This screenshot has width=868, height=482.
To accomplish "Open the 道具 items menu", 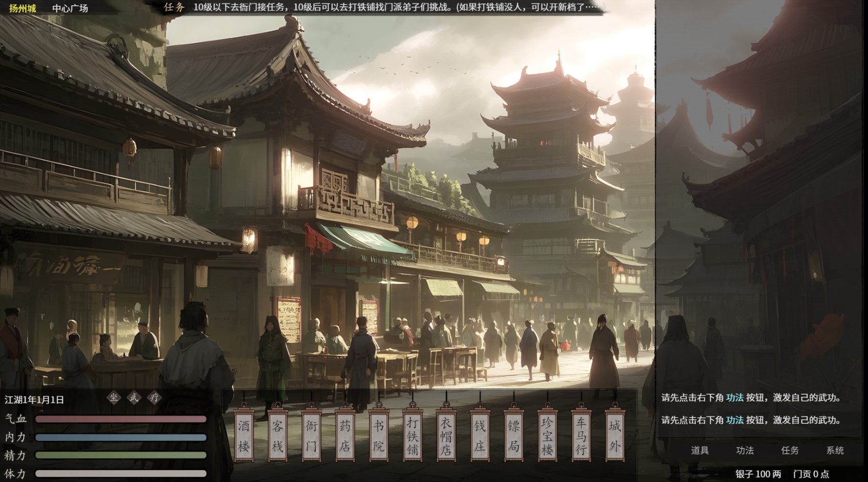I will [700, 450].
